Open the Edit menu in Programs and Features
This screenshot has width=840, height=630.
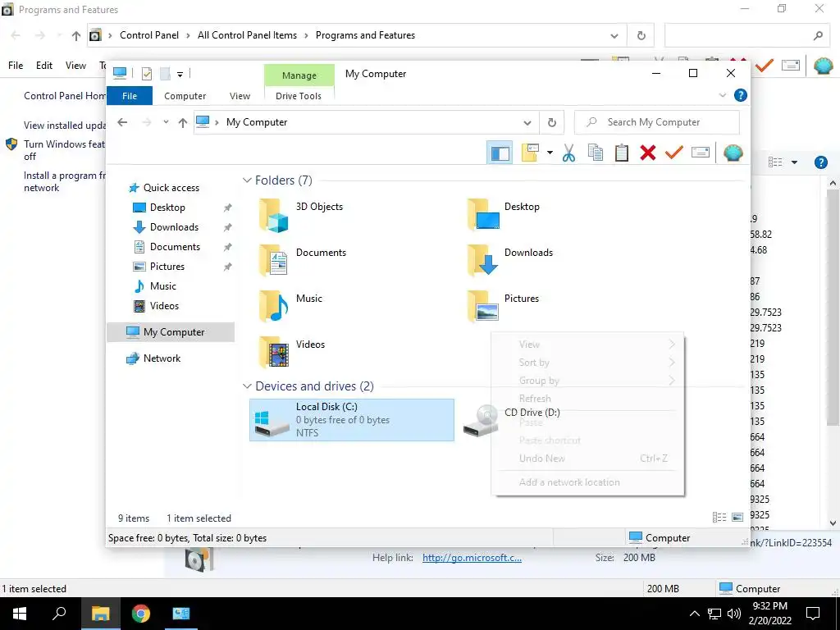[x=44, y=66]
